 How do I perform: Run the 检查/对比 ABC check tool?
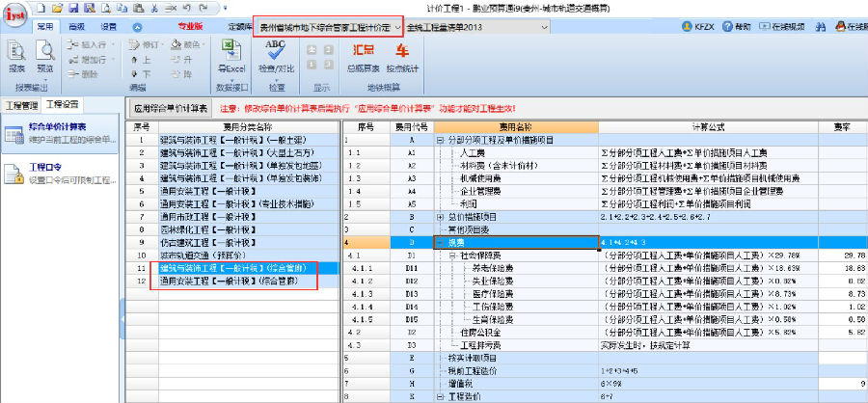[276, 56]
